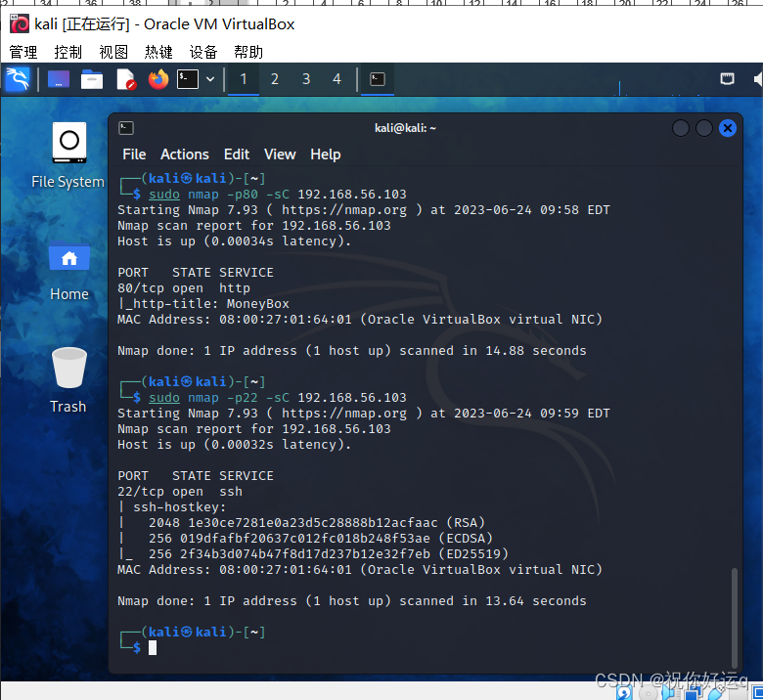Image resolution: width=763 pixels, height=700 pixels.
Task: Open VirtualBox 控制 menu
Action: [x=68, y=52]
